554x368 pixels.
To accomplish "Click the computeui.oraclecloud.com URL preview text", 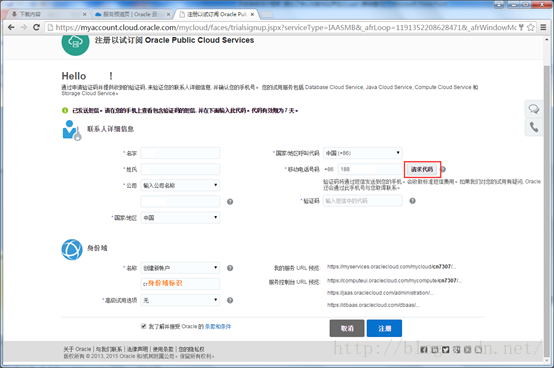I will click(x=394, y=281).
